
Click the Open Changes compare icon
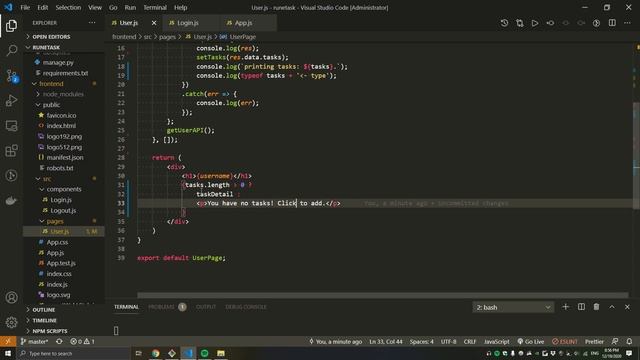click(x=520, y=23)
